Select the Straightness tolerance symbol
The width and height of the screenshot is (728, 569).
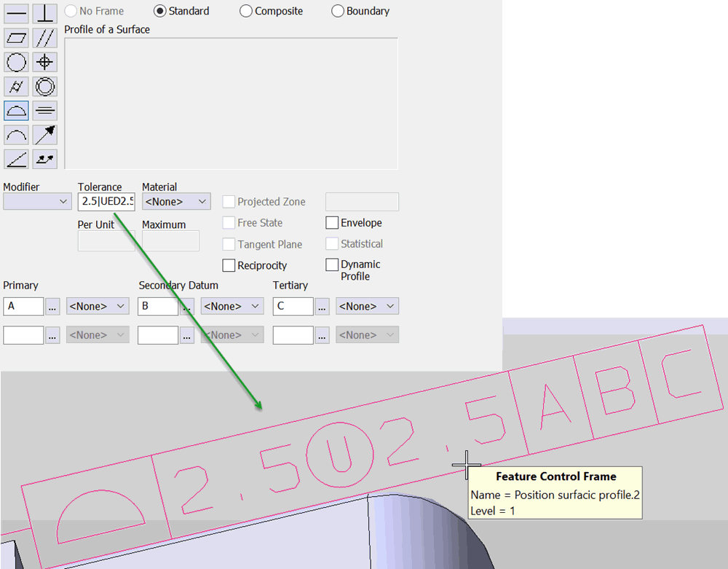(15, 13)
